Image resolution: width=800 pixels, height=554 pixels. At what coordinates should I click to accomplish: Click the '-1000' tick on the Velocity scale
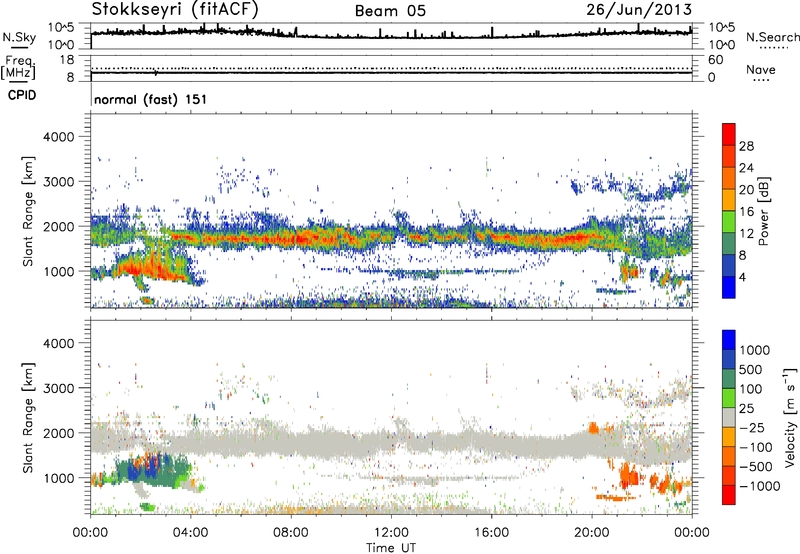click(x=759, y=486)
